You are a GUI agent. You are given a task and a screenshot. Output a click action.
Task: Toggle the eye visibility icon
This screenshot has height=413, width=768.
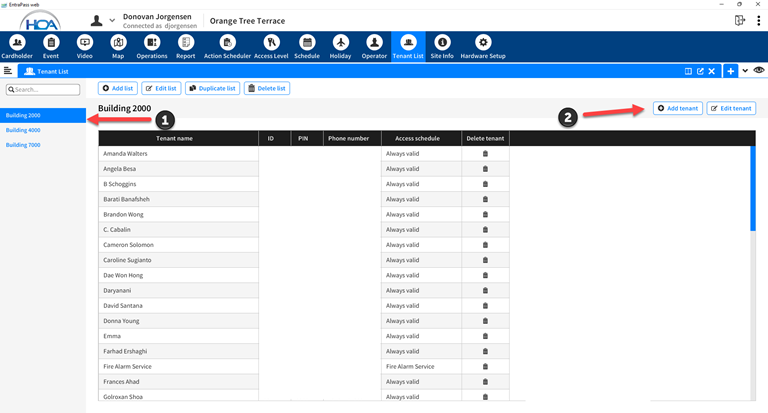click(759, 71)
